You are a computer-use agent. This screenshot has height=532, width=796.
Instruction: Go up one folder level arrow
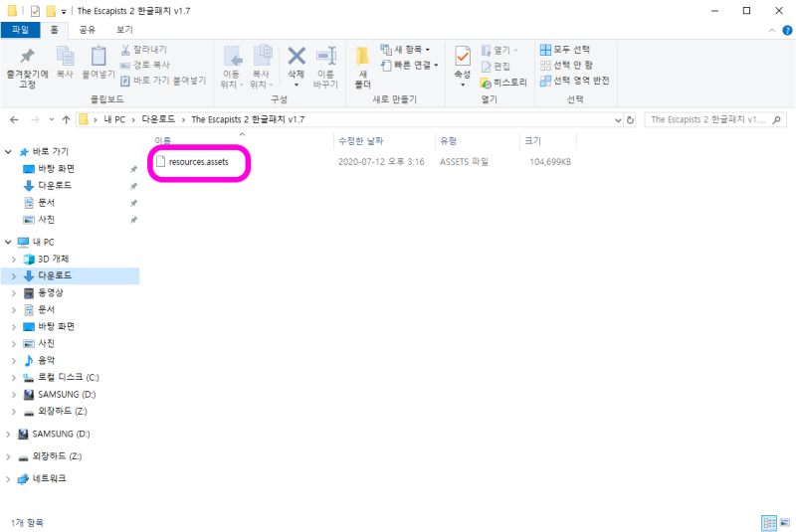coord(66,119)
